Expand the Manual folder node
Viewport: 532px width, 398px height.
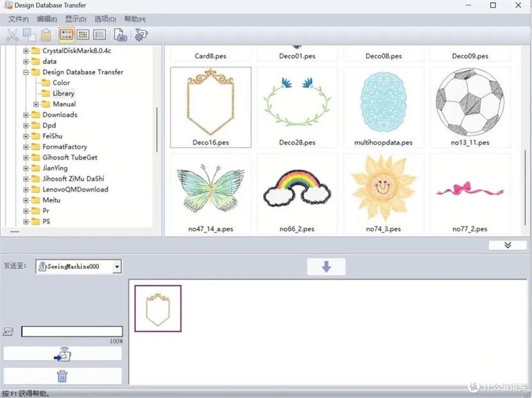pos(36,104)
